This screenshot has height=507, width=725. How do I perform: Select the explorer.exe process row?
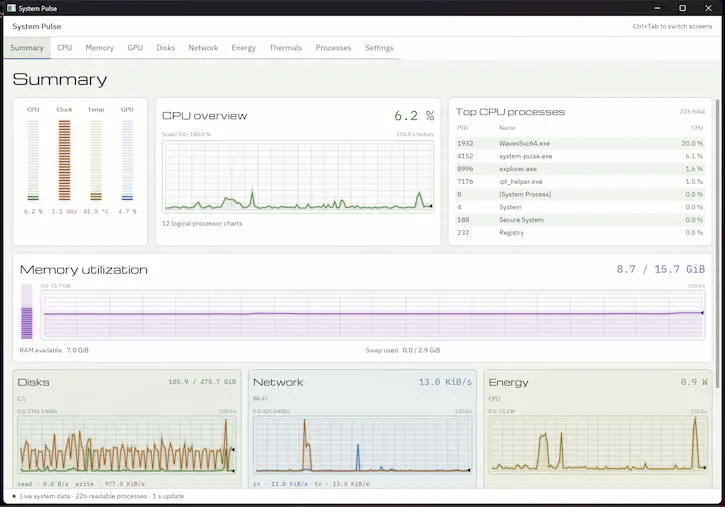580,169
